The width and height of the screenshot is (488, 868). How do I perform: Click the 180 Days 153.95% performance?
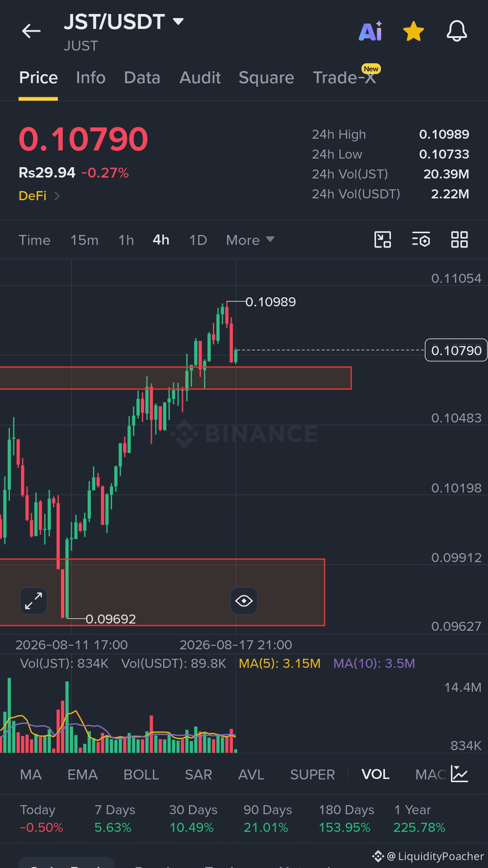(x=346, y=818)
